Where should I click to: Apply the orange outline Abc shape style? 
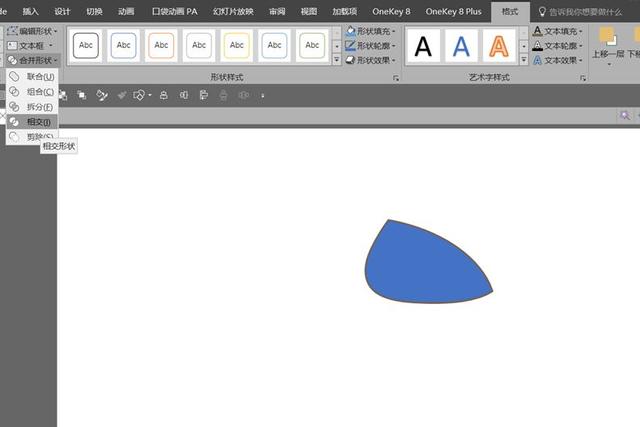(x=161, y=45)
